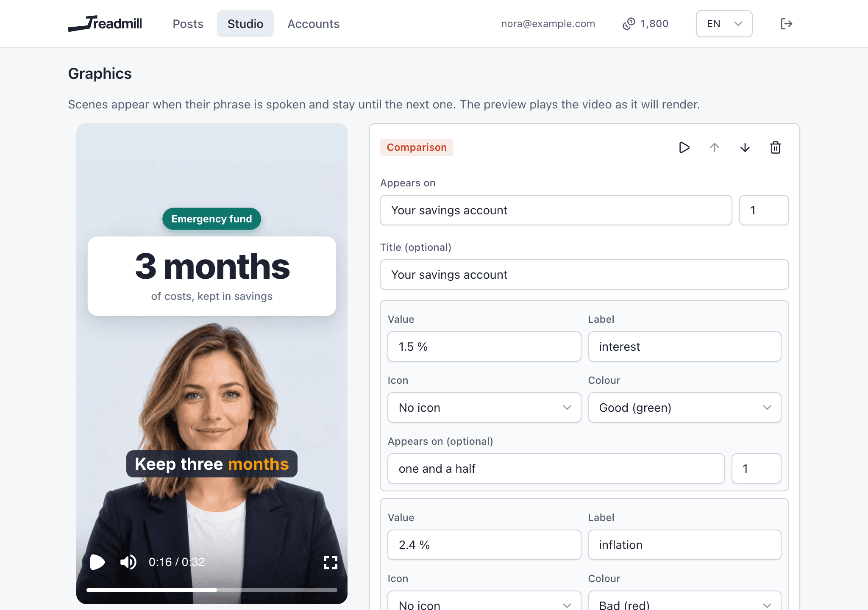
Task: Click the Value field containing 2.4 %
Action: click(x=484, y=545)
